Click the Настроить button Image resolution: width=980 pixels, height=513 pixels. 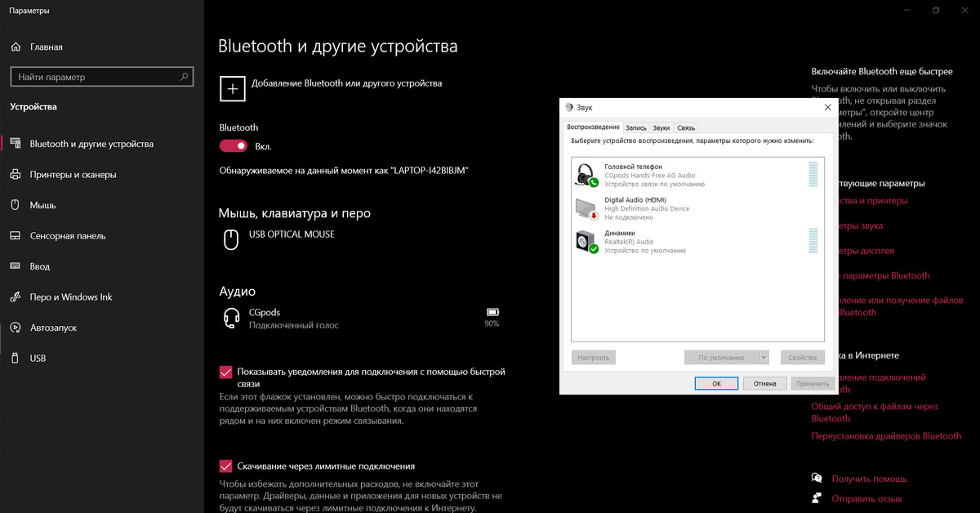point(594,357)
